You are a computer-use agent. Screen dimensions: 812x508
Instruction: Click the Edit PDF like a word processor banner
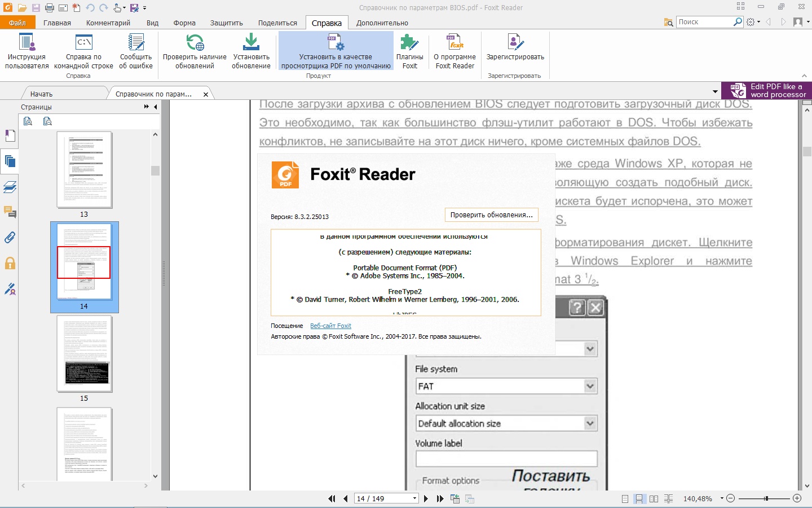coord(767,90)
